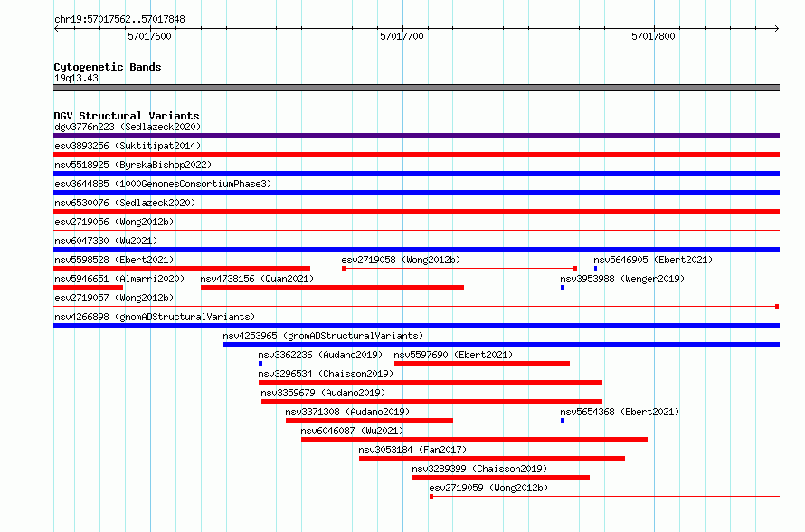Click nsv5646905 (Ebert2021) label

point(653,260)
